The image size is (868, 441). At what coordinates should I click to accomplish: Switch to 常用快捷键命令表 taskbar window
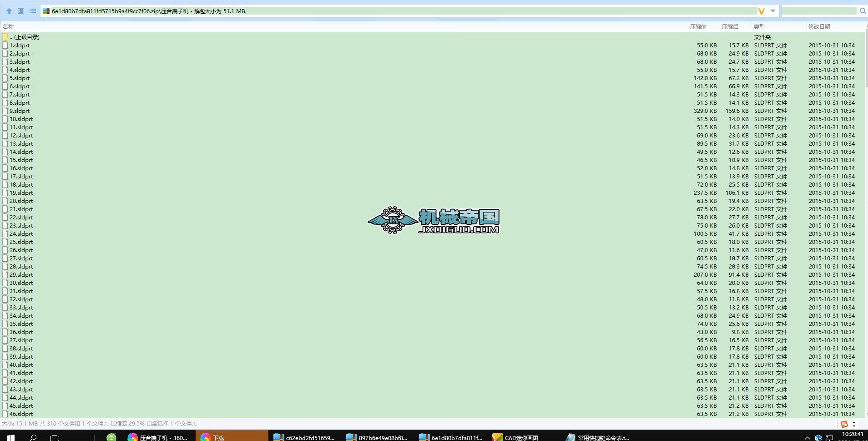coord(597,437)
